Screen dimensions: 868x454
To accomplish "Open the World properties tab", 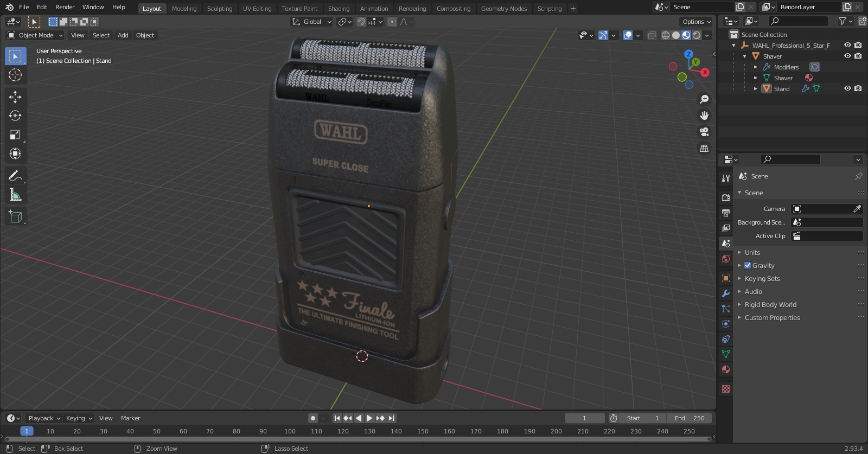I will (726, 259).
